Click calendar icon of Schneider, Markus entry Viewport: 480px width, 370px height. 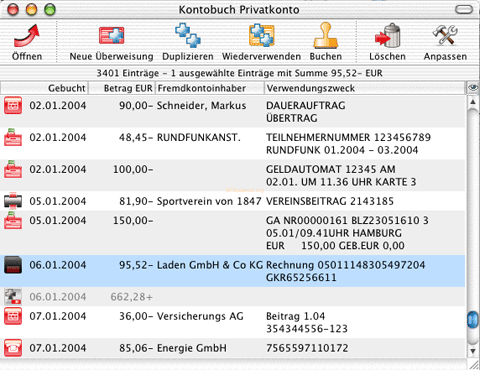pyautogui.click(x=13, y=105)
